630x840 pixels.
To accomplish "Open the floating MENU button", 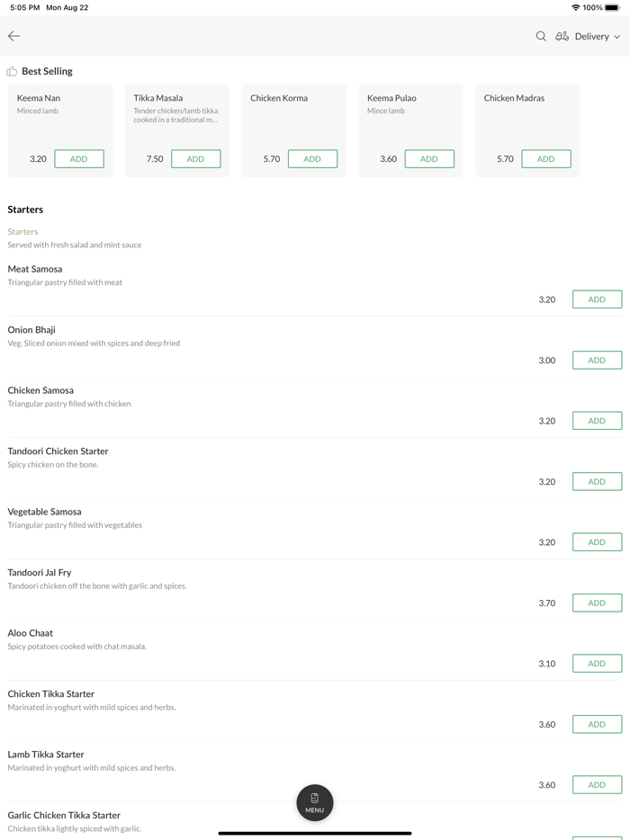I will (315, 802).
